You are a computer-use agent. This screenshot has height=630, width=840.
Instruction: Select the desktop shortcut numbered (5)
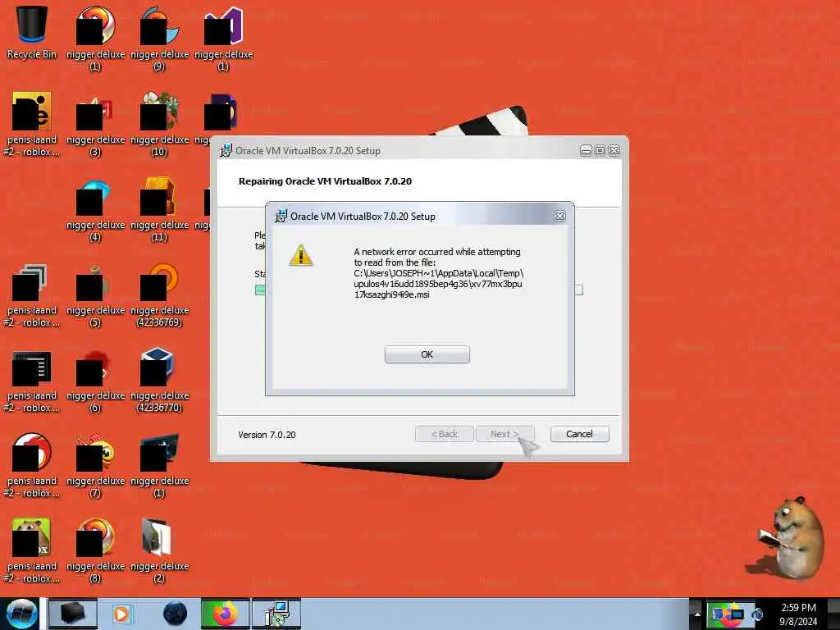click(x=95, y=295)
